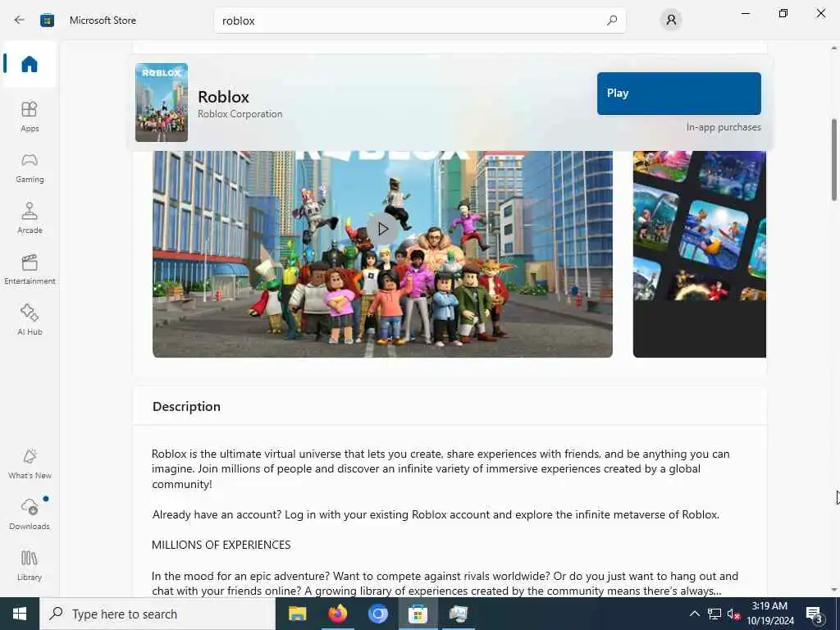Viewport: 840px width, 630px height.
Task: Open the Roblox app cover thumbnail
Action: pos(162,103)
